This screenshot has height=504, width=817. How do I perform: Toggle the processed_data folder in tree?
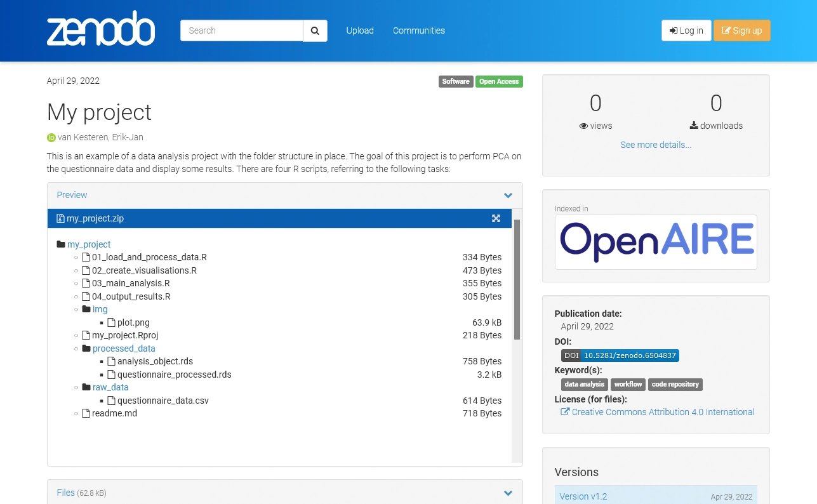[x=124, y=348]
